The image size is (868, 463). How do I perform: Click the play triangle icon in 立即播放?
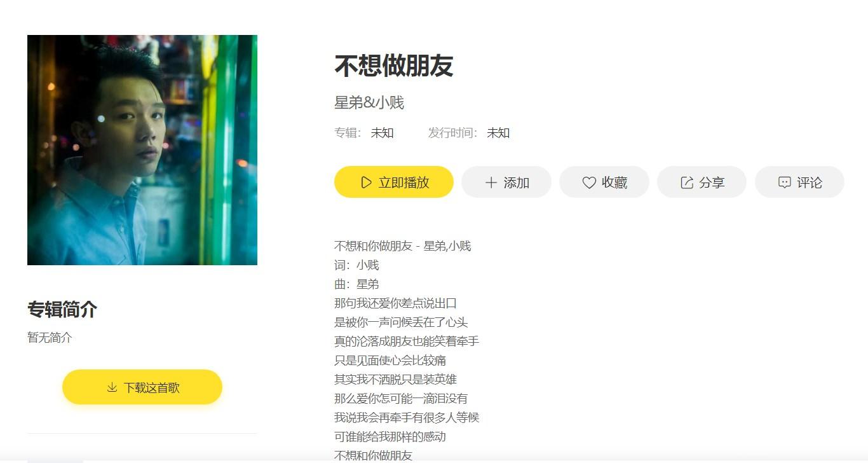[366, 183]
